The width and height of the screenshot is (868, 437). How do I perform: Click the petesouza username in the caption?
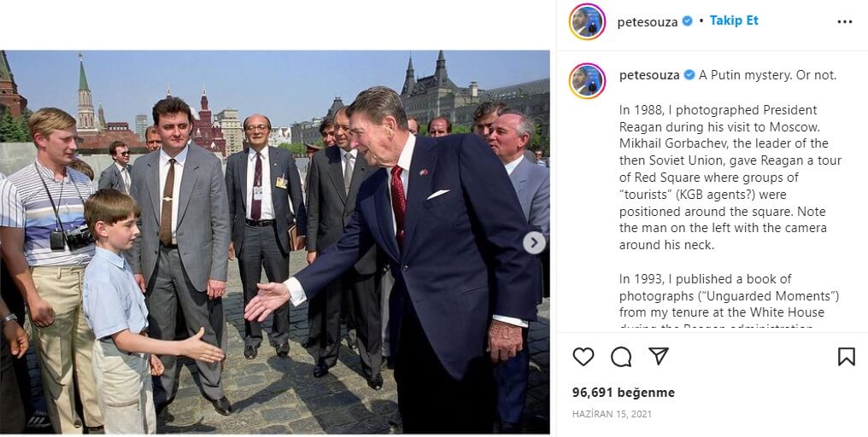coord(649,76)
